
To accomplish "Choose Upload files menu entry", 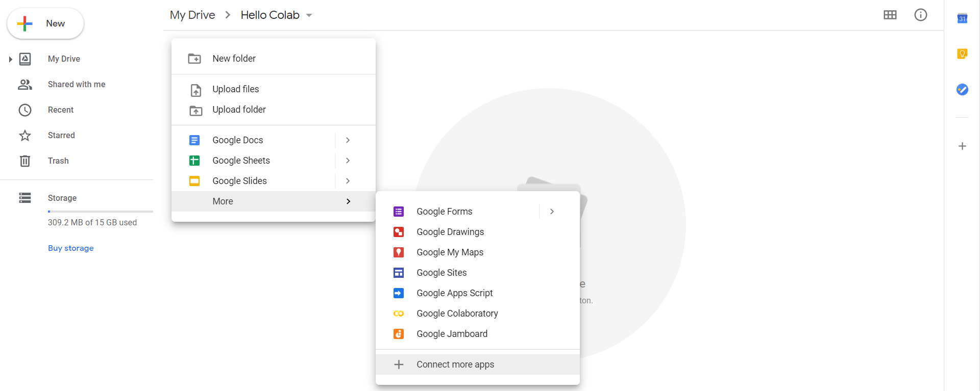I will [x=274, y=89].
